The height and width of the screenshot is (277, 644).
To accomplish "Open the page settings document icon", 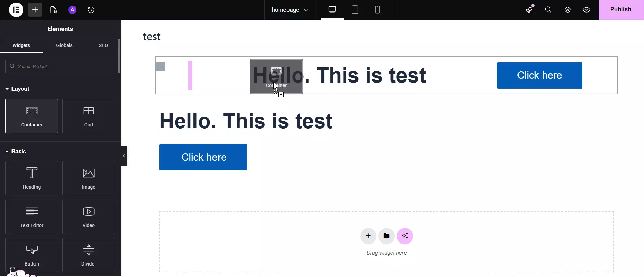I will (x=53, y=10).
